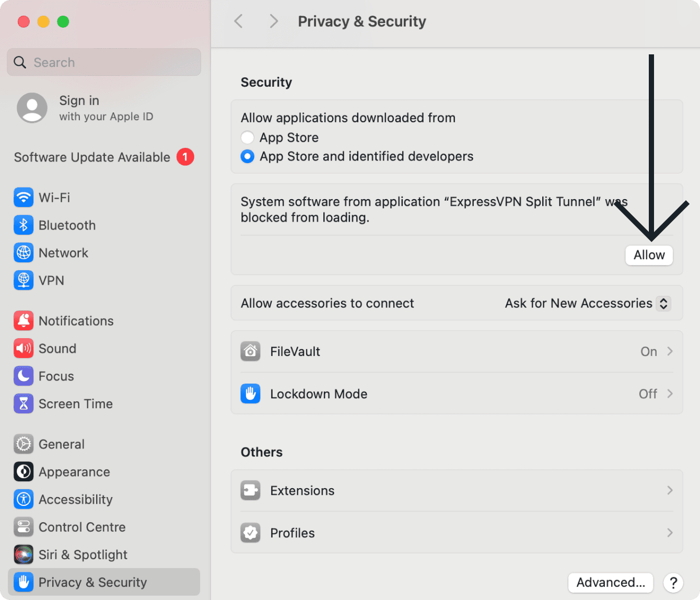Open the Sound speaker icon
The image size is (700, 600).
tap(24, 349)
